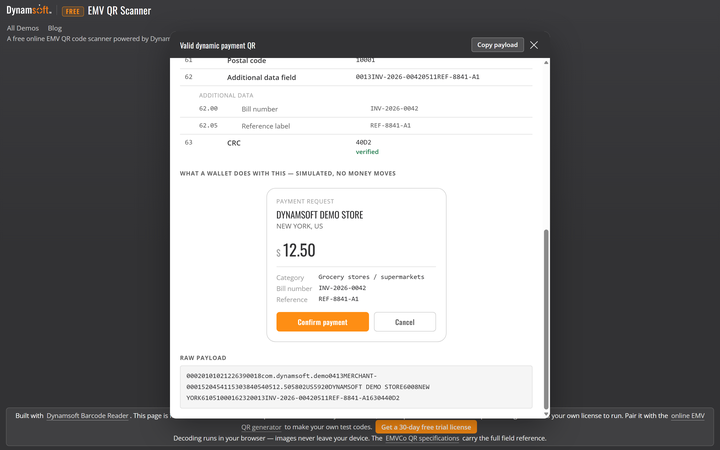720x450 pixels.
Task: Click the green verified status text
Action: coord(367,152)
